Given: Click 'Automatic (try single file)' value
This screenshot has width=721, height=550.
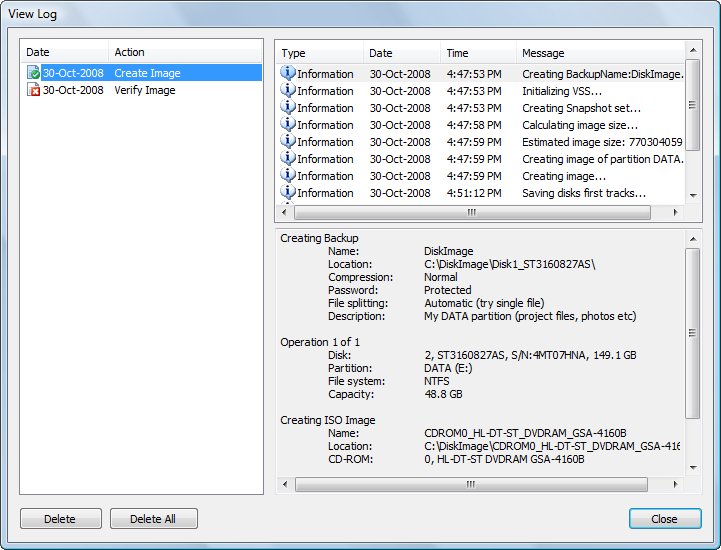Looking at the screenshot, I should click(484, 303).
